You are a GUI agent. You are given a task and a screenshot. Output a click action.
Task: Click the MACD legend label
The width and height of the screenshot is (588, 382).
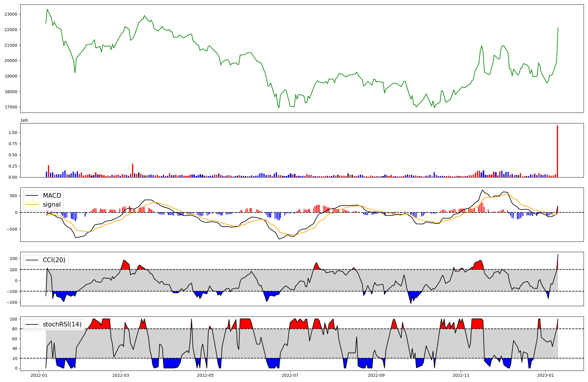tap(52, 196)
